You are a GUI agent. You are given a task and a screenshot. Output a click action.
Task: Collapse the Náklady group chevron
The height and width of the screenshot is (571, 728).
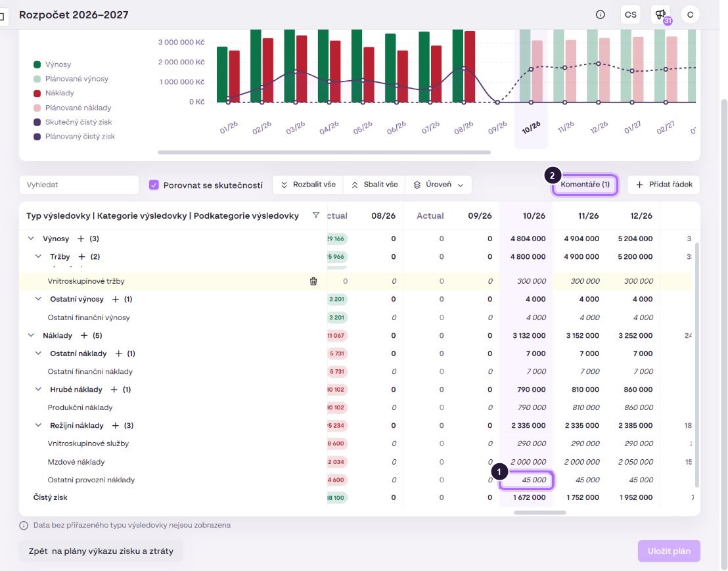pos(31,336)
